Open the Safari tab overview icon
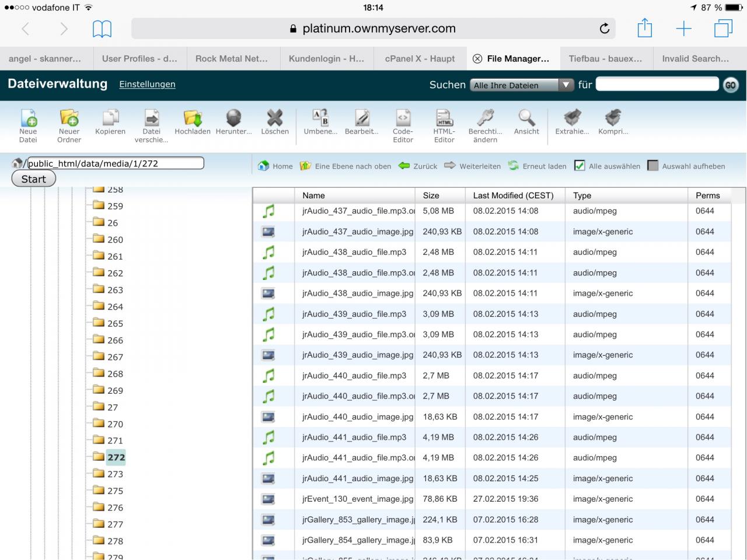Screen dimensions: 747x560 coord(723,29)
